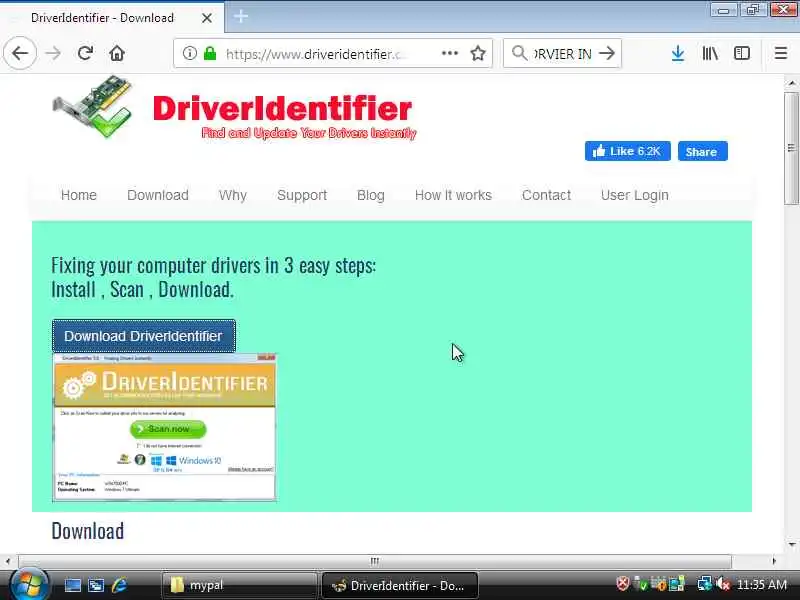Image resolution: width=800 pixels, height=600 pixels.
Task: Open the Contact navigation item
Action: 546,195
